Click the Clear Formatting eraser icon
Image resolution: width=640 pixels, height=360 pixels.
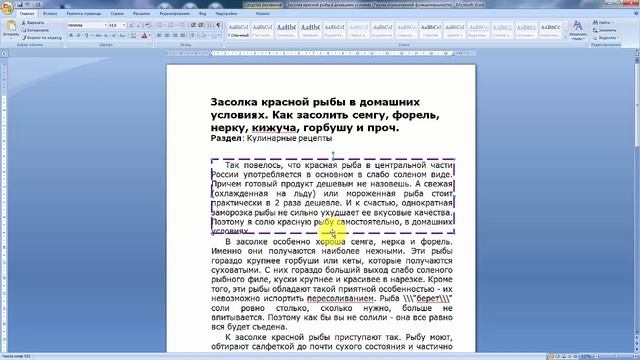[148, 25]
